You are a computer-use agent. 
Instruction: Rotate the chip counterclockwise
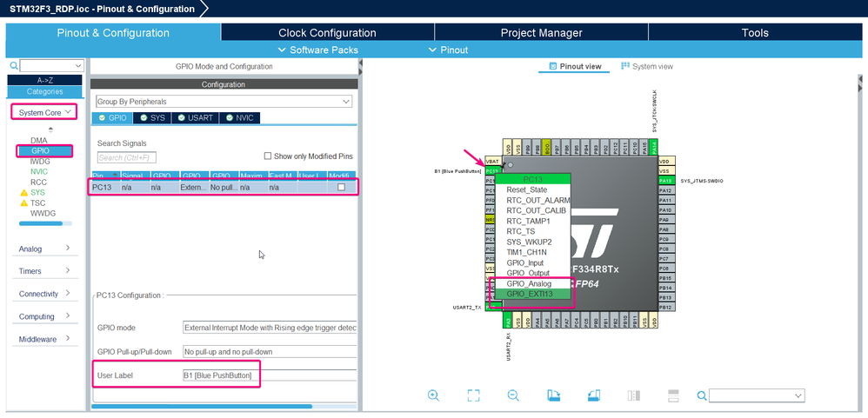(x=593, y=395)
